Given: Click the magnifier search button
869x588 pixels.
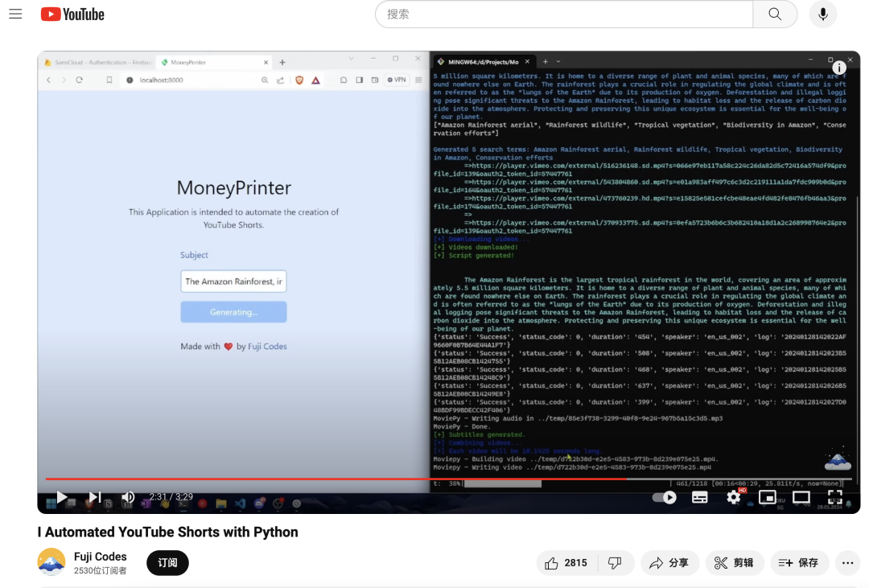Looking at the screenshot, I should [x=775, y=14].
